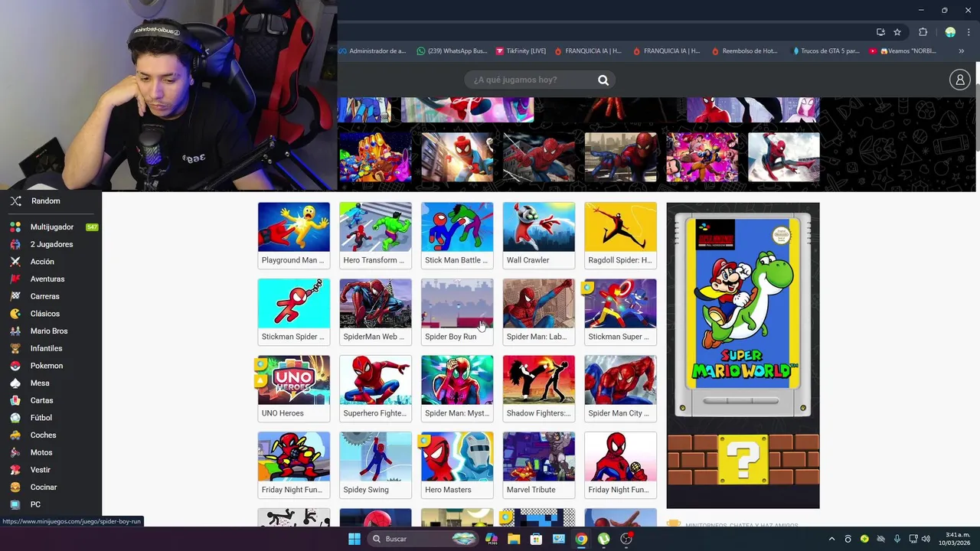Open the Trucos de GTA 5 bookmark
This screenshot has width=980, height=551.
(825, 51)
